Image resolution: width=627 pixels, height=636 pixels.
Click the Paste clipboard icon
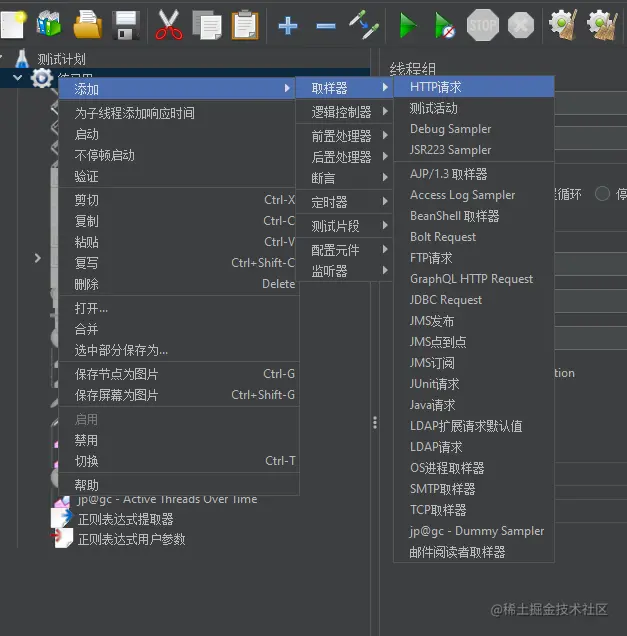pos(245,25)
